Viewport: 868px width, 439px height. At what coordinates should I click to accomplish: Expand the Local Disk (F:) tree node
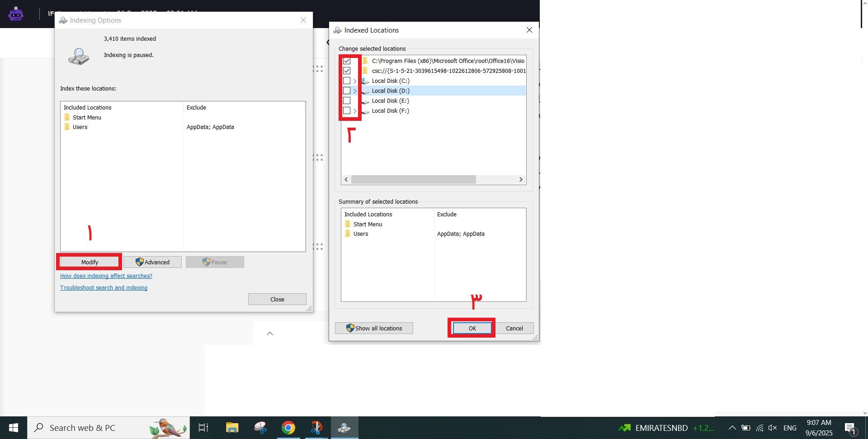pos(355,111)
